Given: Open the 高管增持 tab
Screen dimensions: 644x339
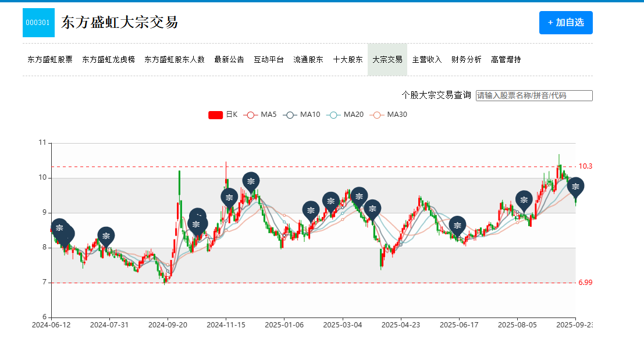Looking at the screenshot, I should pyautogui.click(x=506, y=59).
